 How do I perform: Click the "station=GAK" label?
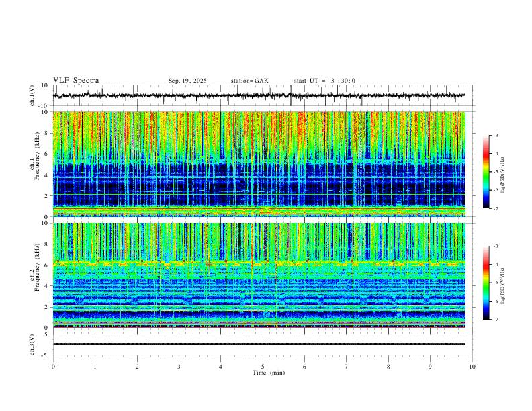click(249, 81)
